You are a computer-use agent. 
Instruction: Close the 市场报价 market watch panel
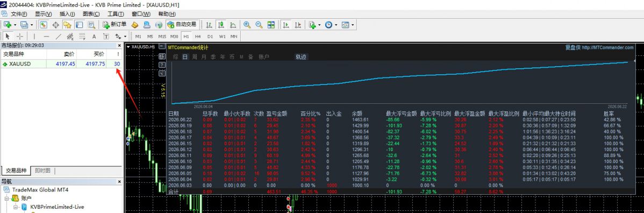pos(119,46)
